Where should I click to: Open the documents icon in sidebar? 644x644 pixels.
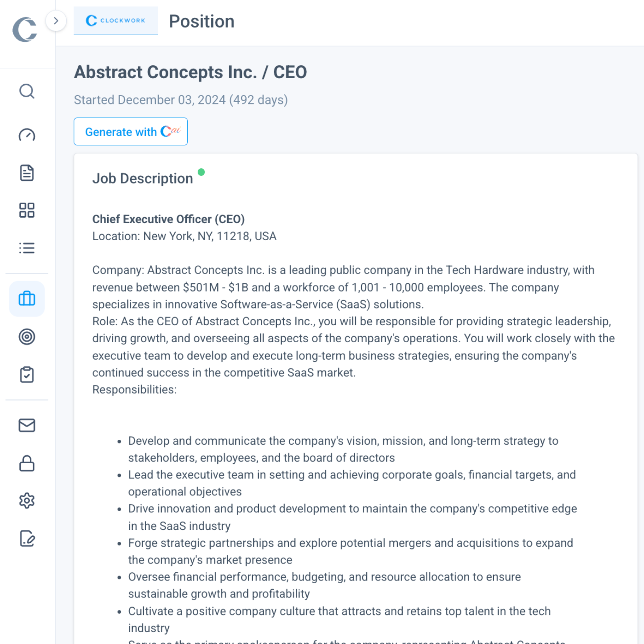27,173
